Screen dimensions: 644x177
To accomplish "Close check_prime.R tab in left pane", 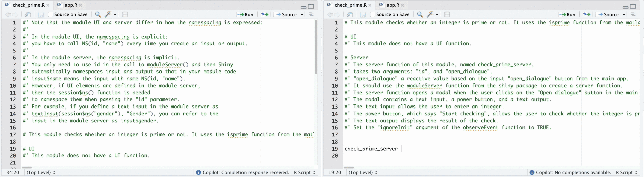I will pyautogui.click(x=48, y=5).
